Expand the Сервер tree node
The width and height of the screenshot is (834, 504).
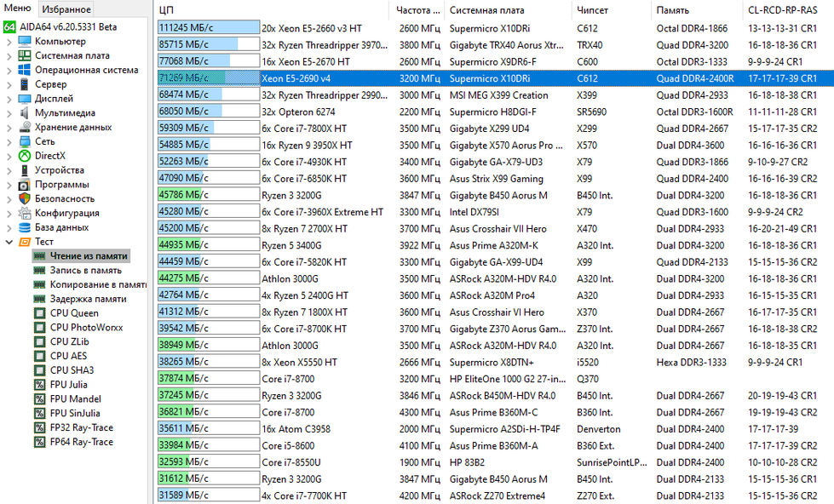(x=9, y=84)
